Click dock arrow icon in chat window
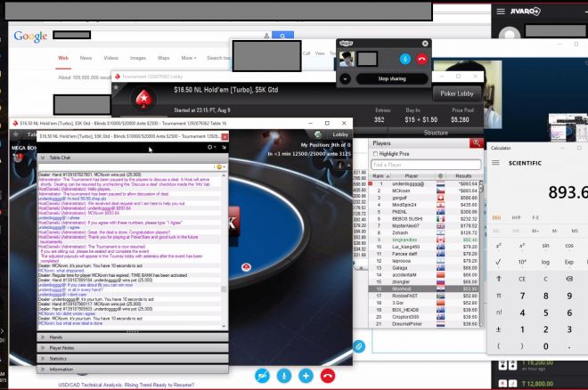Viewport: 588px width, 390px height. click(x=224, y=147)
